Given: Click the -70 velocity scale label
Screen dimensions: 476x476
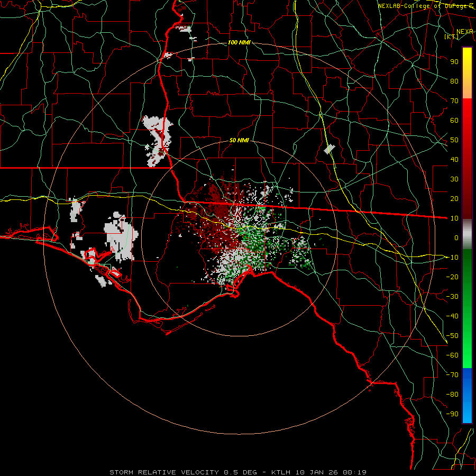Looking at the screenshot, I should (x=452, y=375).
